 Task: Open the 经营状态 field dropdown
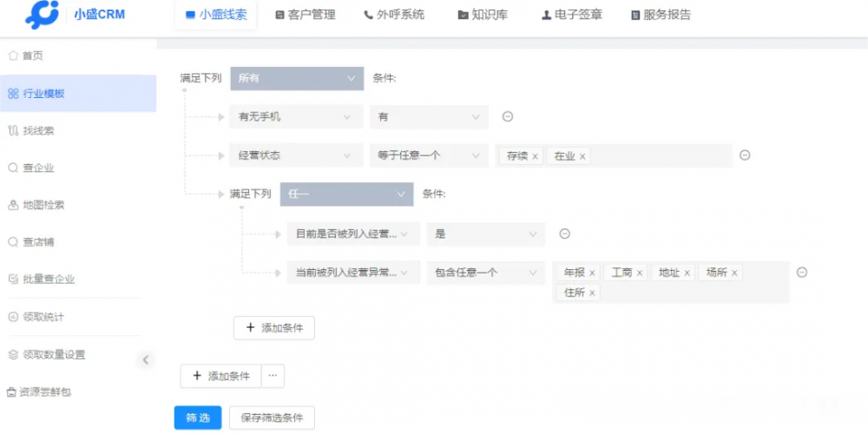(296, 155)
